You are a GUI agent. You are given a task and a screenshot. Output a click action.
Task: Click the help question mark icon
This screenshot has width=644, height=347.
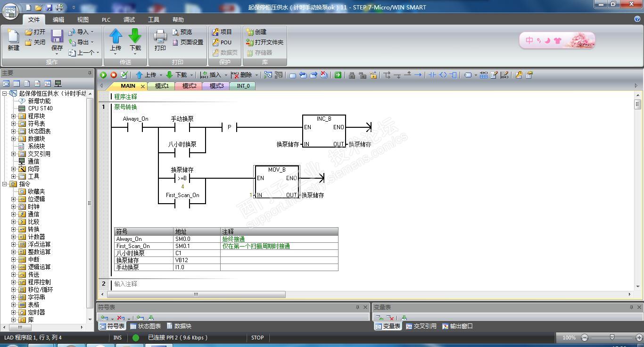click(637, 19)
